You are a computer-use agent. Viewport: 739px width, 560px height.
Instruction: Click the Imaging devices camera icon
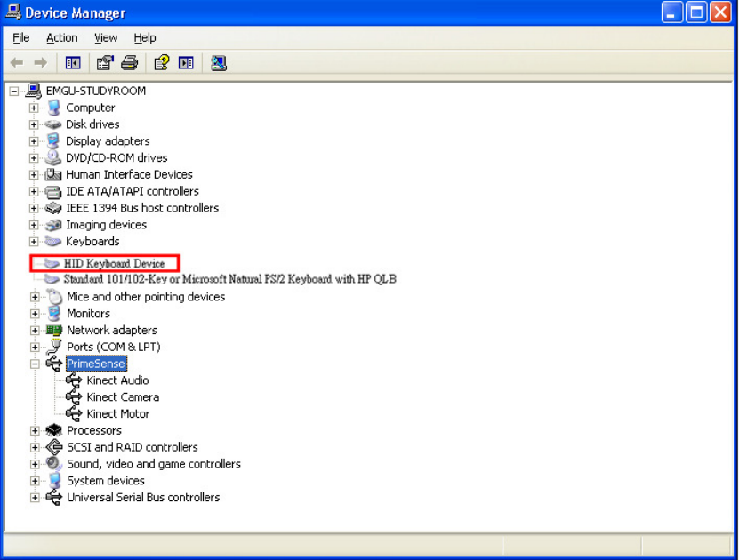coord(53,225)
